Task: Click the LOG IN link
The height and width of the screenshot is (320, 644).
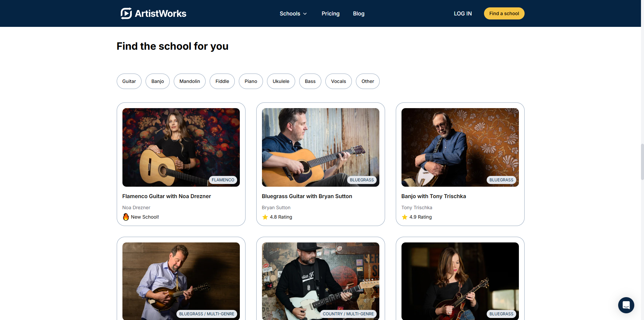Action: click(463, 13)
